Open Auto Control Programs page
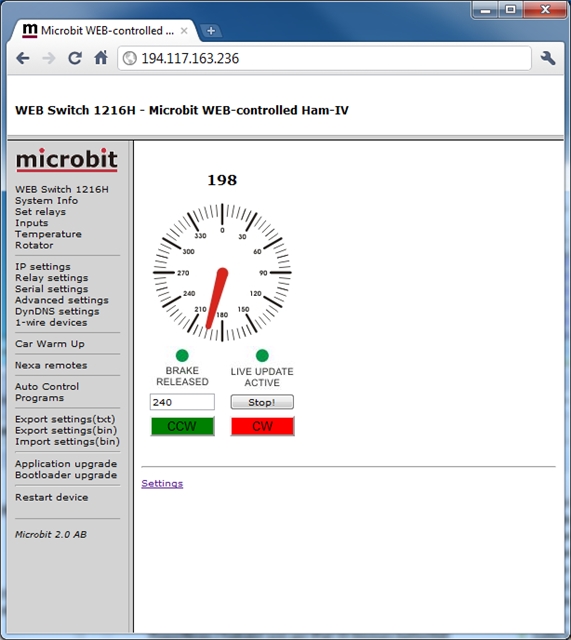The width and height of the screenshot is (571, 640). pos(47,392)
